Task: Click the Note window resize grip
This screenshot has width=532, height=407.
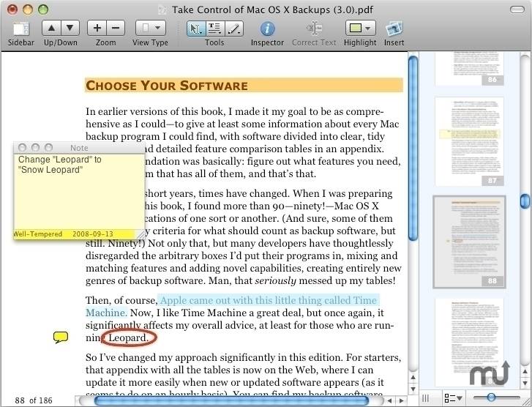Action: [141, 234]
